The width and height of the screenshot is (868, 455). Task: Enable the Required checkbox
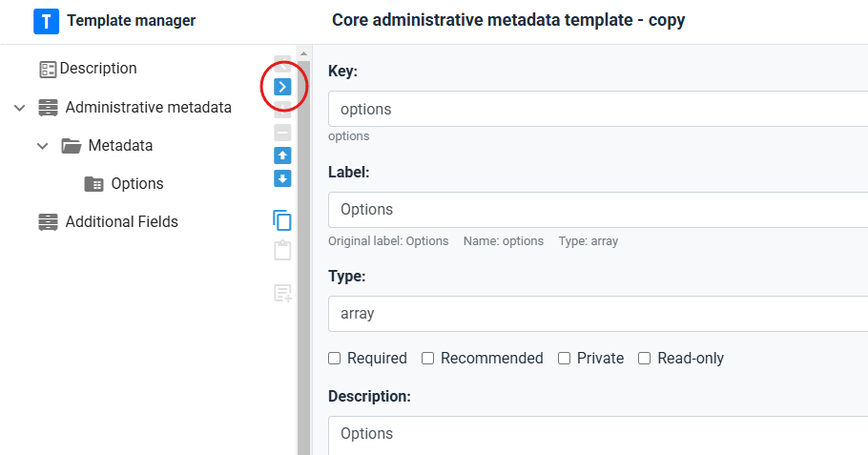[335, 359]
